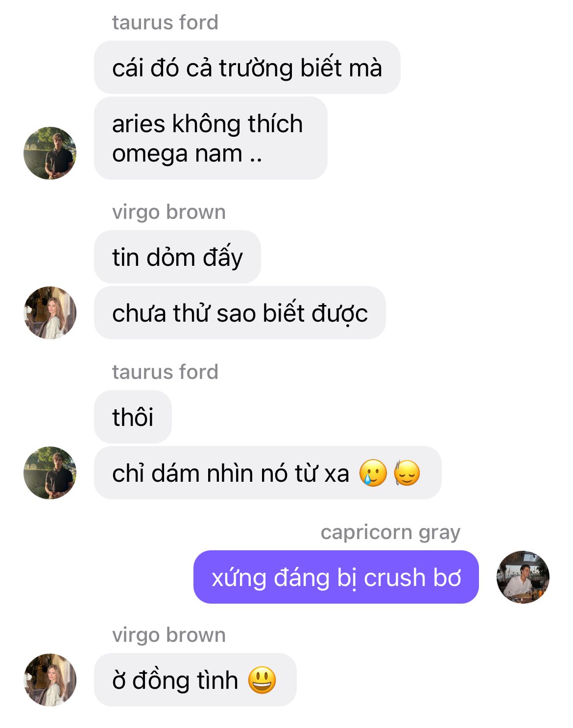Click the capricorn gray sender name

click(x=390, y=532)
